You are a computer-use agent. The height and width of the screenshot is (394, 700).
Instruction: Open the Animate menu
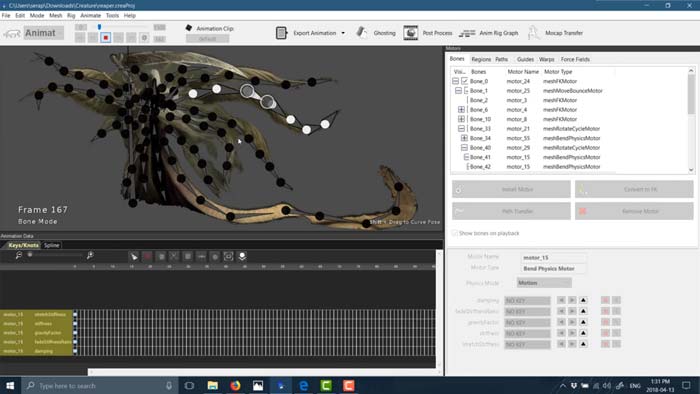tap(90, 15)
